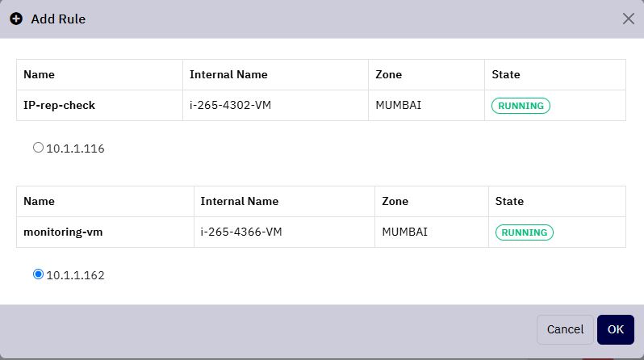Click MUMBAI zone for monitoring-vm
Image resolution: width=644 pixels, height=360 pixels.
[404, 232]
